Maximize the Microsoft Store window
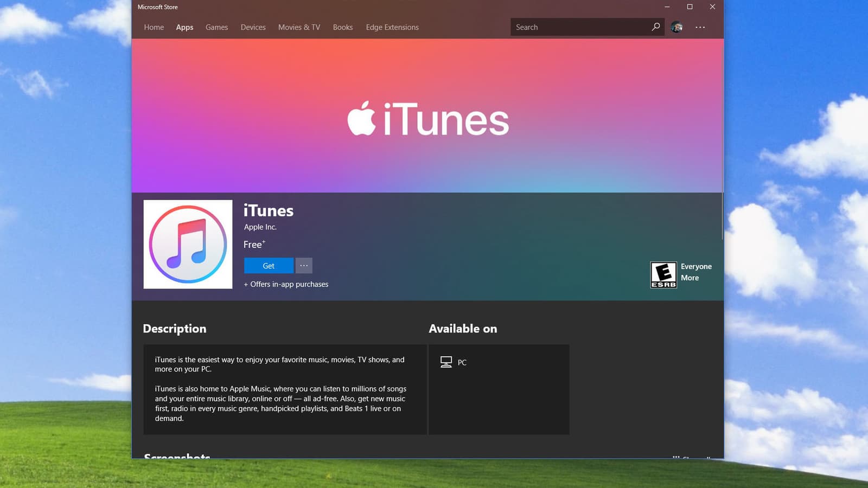 690,7
